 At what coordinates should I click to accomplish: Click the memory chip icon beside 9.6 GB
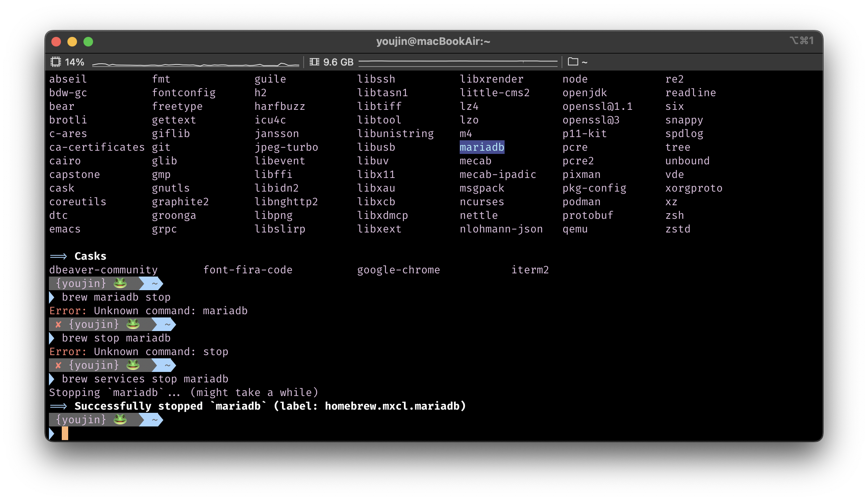[x=314, y=62]
